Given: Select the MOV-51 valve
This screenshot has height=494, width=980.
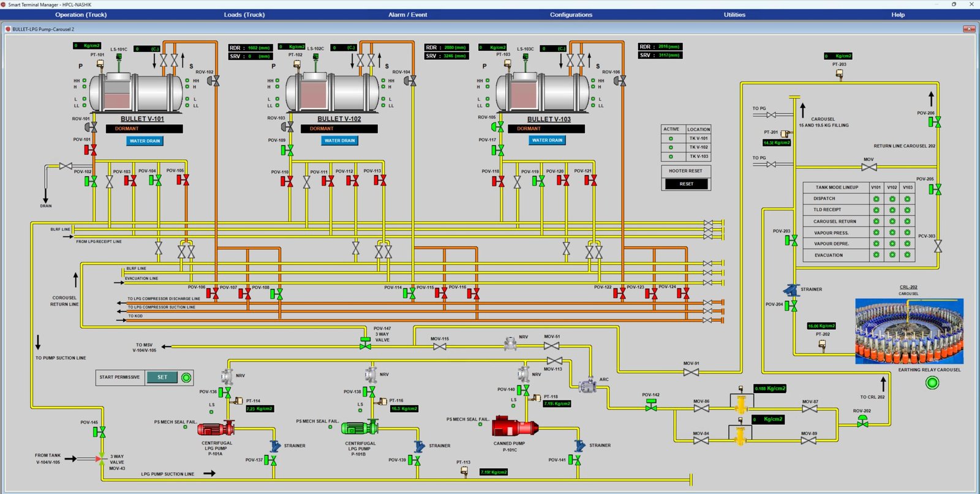Looking at the screenshot, I should [551, 346].
